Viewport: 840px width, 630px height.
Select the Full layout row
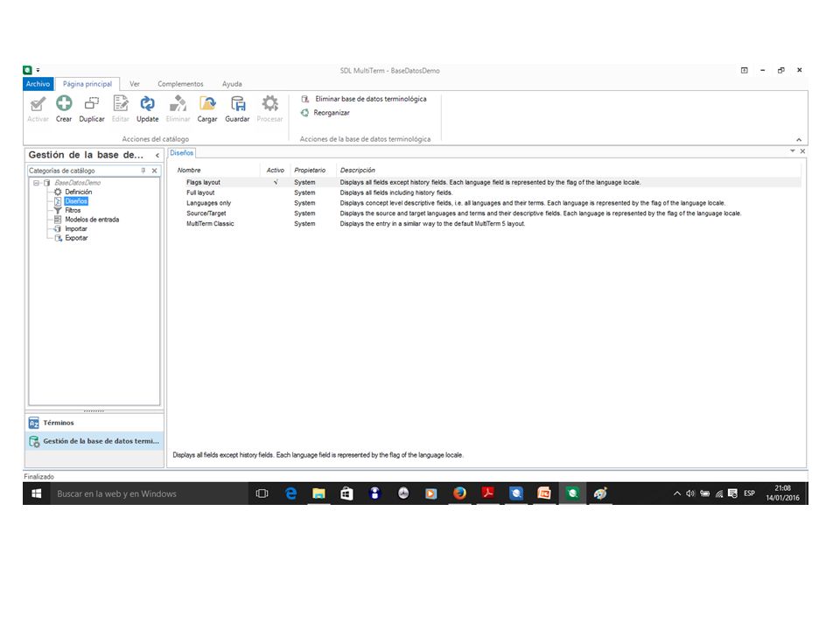pyautogui.click(x=487, y=192)
